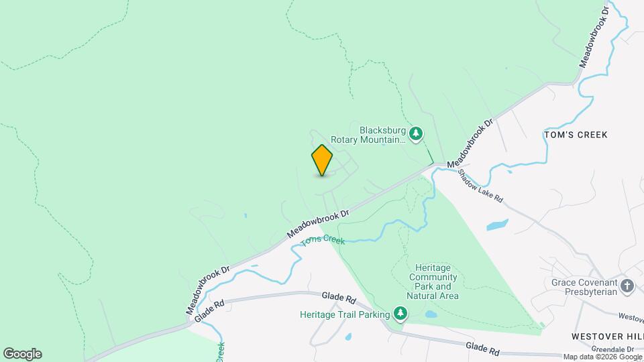The height and width of the screenshot is (362, 644).
Task: Click the Heritage Trail Parking text label
Action: pyautogui.click(x=345, y=315)
